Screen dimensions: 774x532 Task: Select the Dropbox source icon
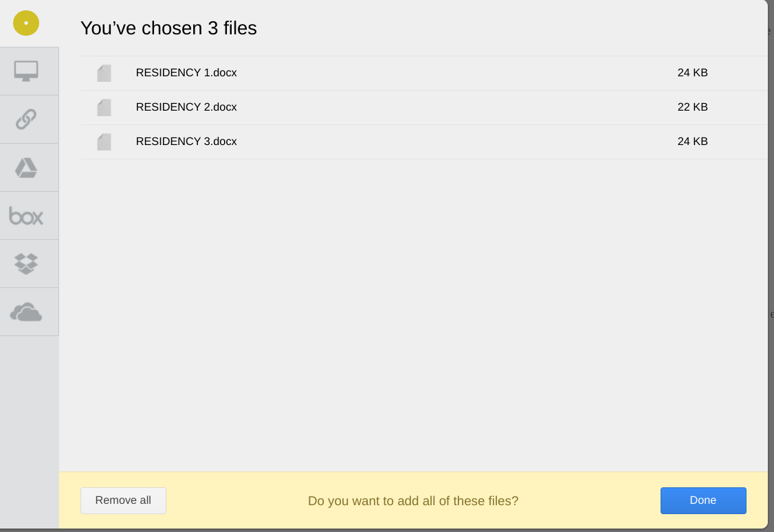tap(26, 264)
